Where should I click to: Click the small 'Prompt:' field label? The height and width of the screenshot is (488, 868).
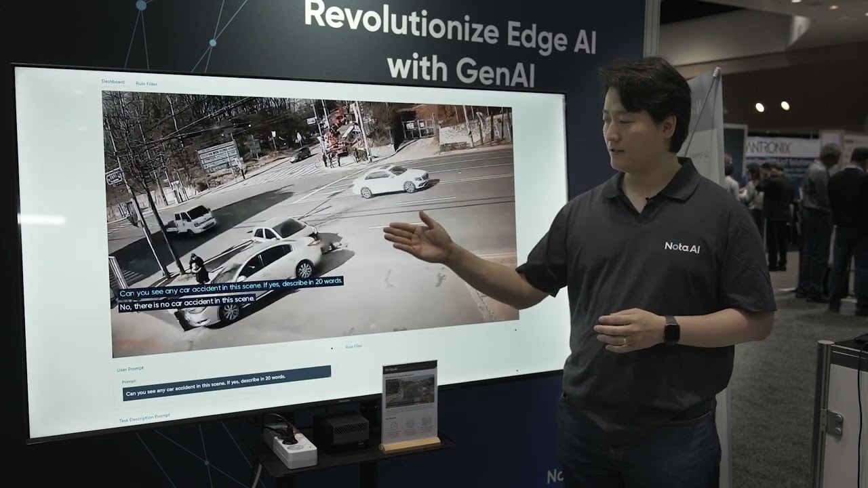pos(130,381)
